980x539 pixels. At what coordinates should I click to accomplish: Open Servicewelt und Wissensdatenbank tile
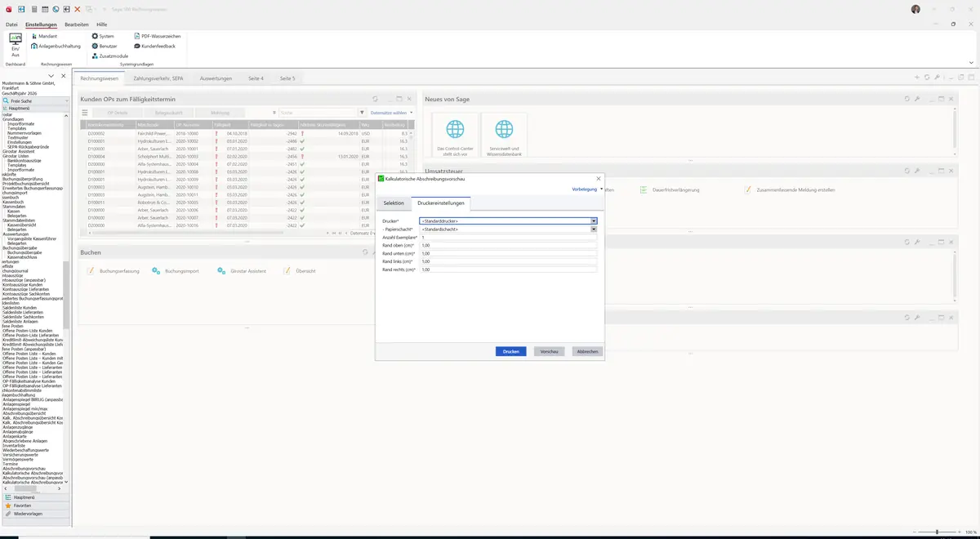505,136
